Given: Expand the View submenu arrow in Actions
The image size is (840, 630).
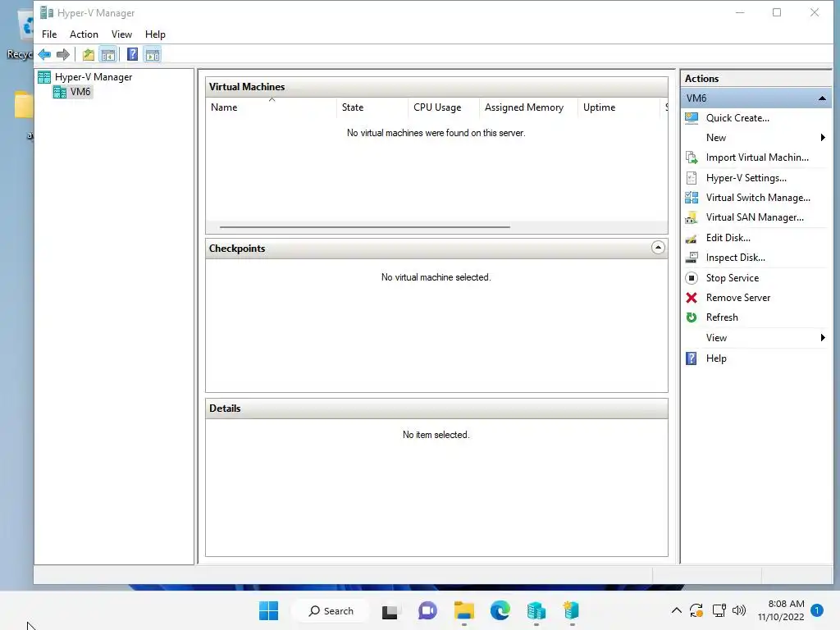Looking at the screenshot, I should (823, 337).
